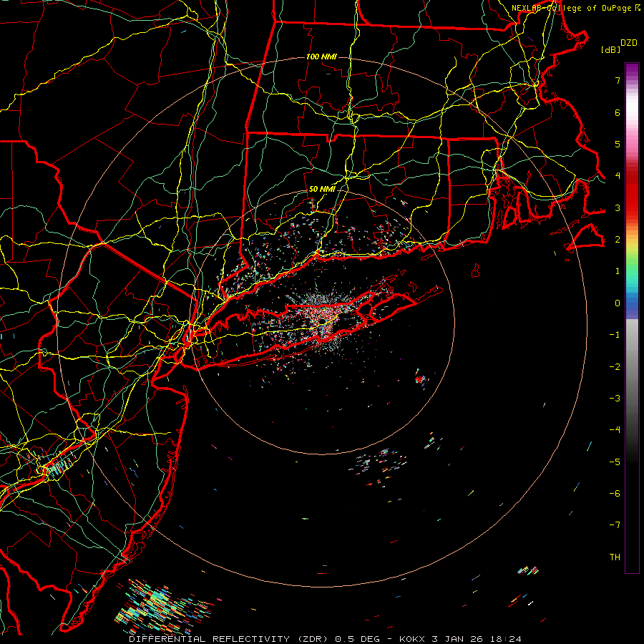The height and width of the screenshot is (644, 644).
Task: Select the -5 dB scale value
Action: pyautogui.click(x=615, y=462)
